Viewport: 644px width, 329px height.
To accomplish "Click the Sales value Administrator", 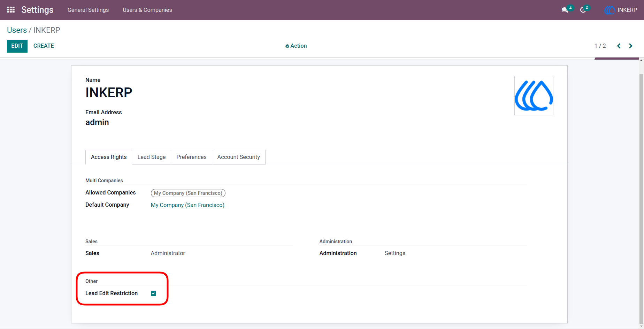I will click(x=168, y=253).
